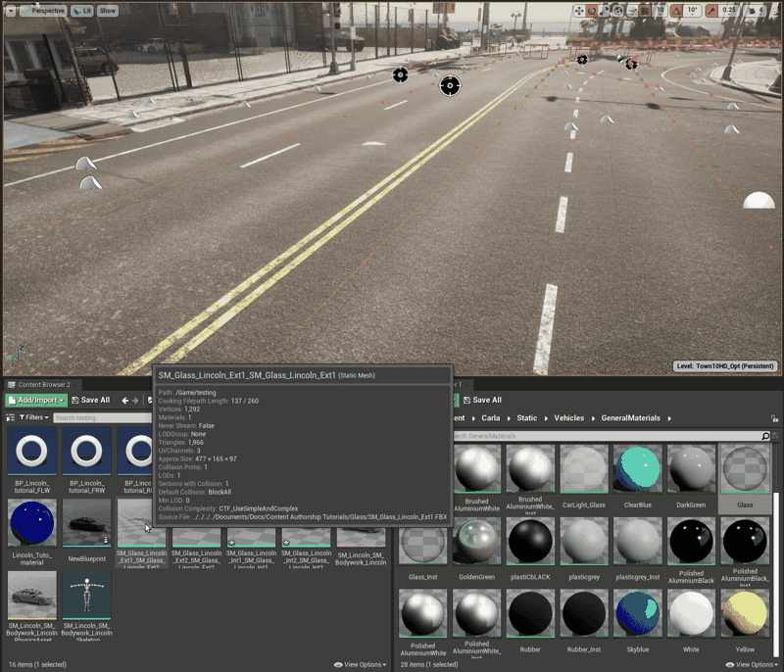The width and height of the screenshot is (784, 672).
Task: Select the translate (move) gizmo tool
Action: (579, 11)
